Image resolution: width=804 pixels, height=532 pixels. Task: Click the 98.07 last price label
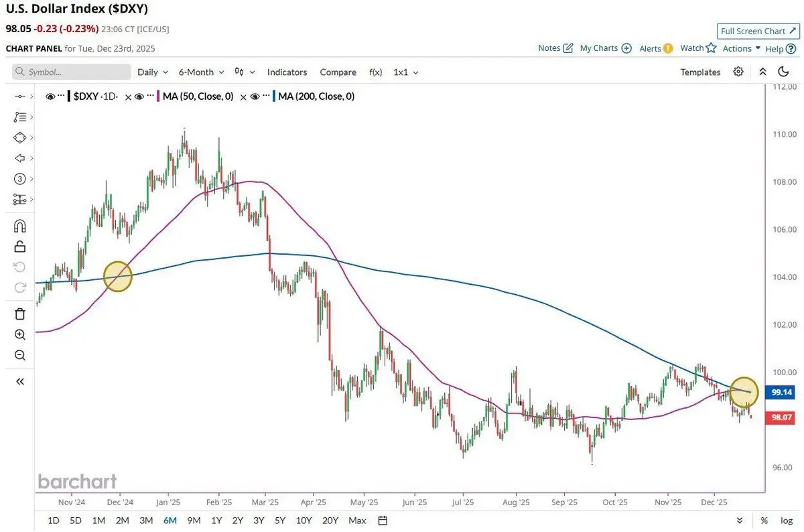point(782,417)
